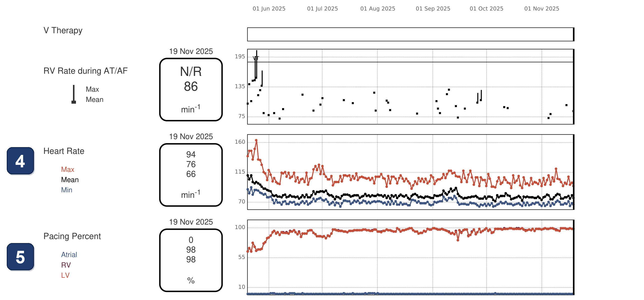Click the 195 axis value on RV Rate chart

pyautogui.click(x=240, y=56)
